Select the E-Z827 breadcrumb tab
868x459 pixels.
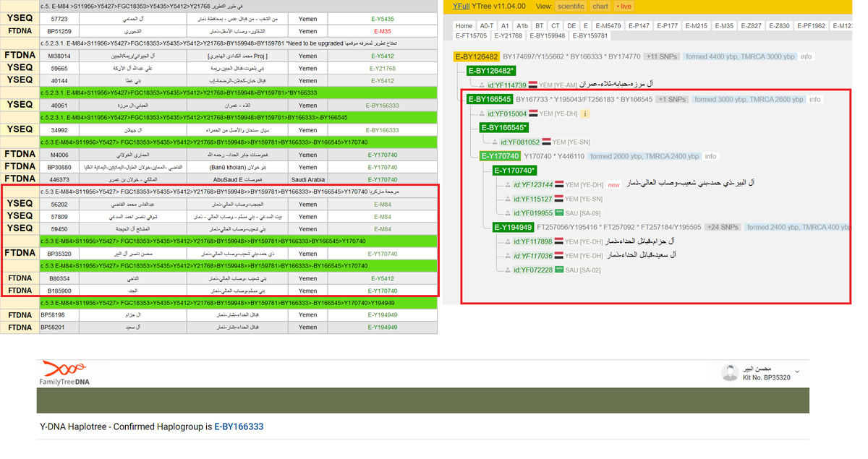tap(751, 25)
